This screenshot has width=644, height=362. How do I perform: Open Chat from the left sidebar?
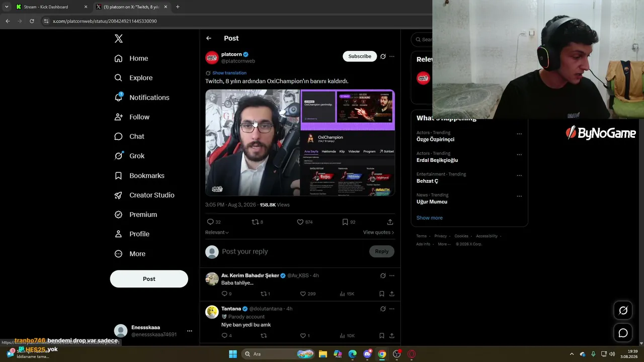pyautogui.click(x=129, y=136)
